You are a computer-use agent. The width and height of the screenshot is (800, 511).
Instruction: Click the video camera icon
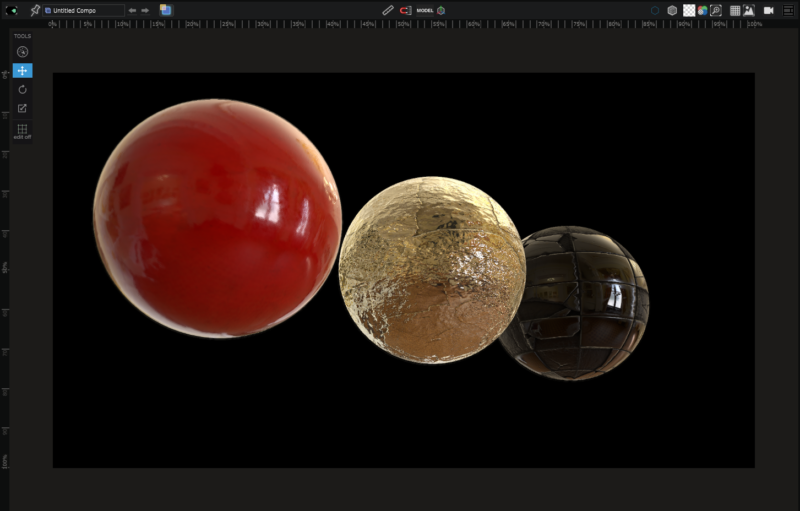pyautogui.click(x=769, y=10)
